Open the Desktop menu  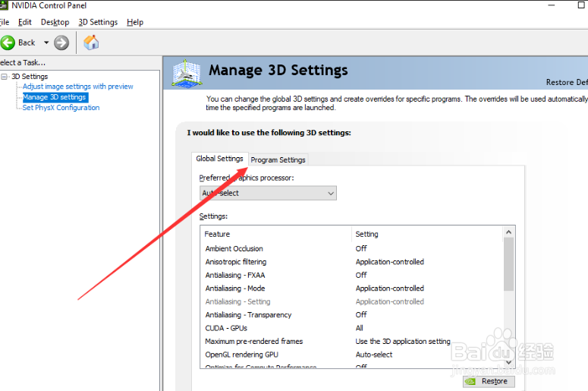[x=55, y=22]
